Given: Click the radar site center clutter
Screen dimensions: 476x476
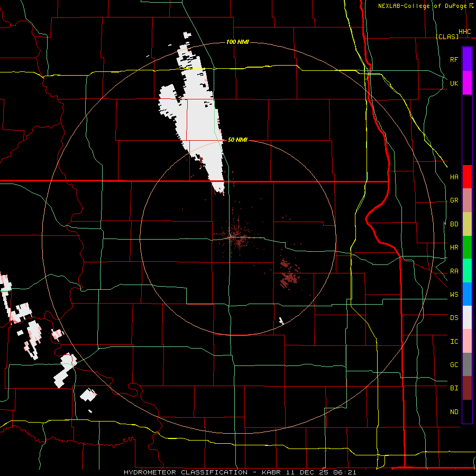Looking at the screenshot, I should click(238, 236).
